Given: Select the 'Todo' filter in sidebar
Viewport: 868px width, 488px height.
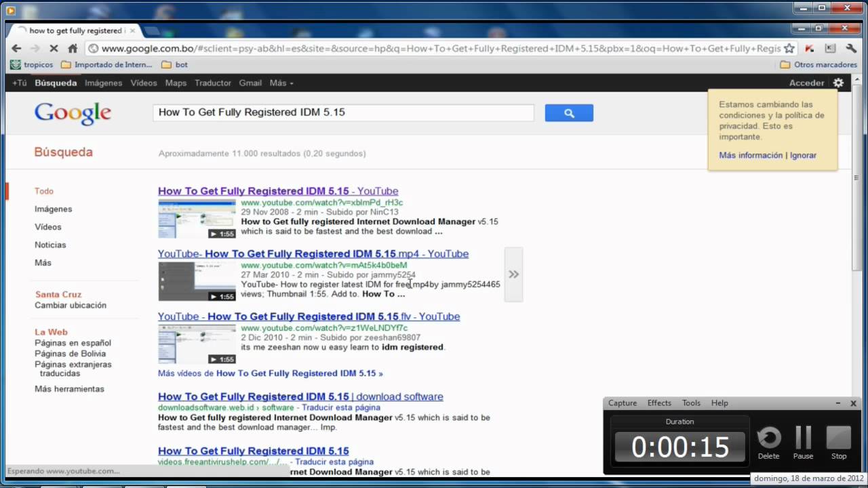Looking at the screenshot, I should click(44, 191).
